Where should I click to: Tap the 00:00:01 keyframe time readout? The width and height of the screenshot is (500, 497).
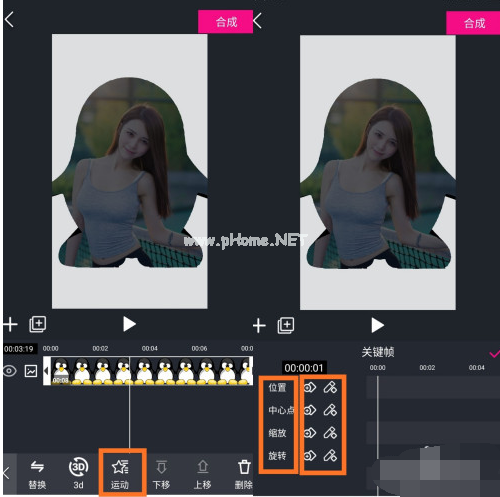pos(304,368)
